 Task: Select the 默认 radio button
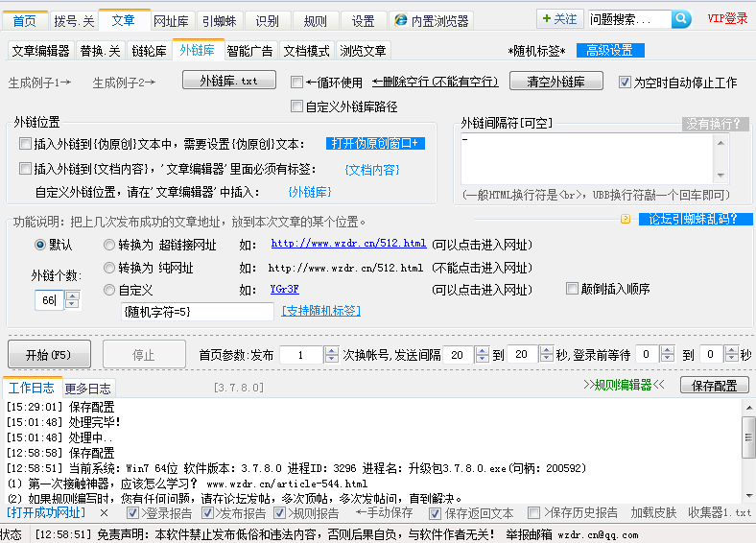(40, 245)
